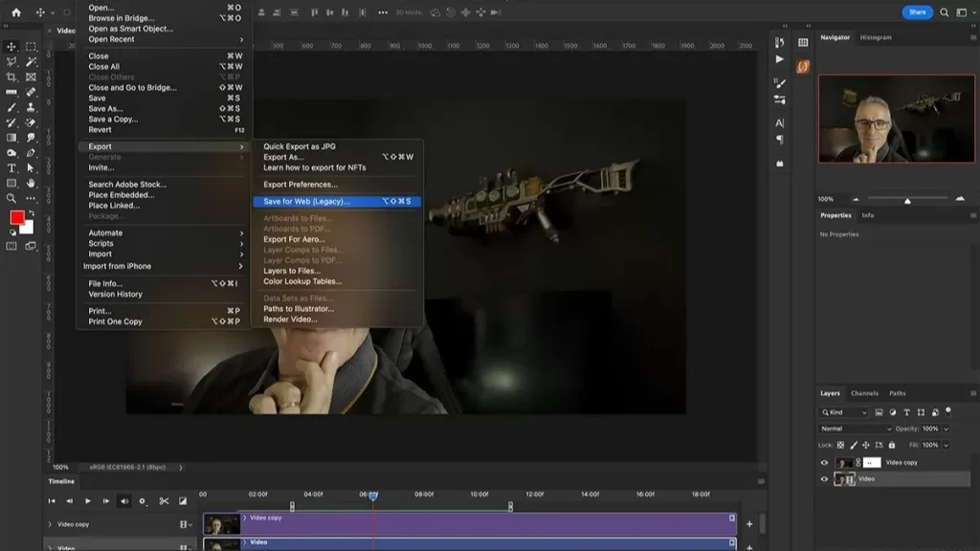Expand Import from iPhone submenu

(165, 266)
